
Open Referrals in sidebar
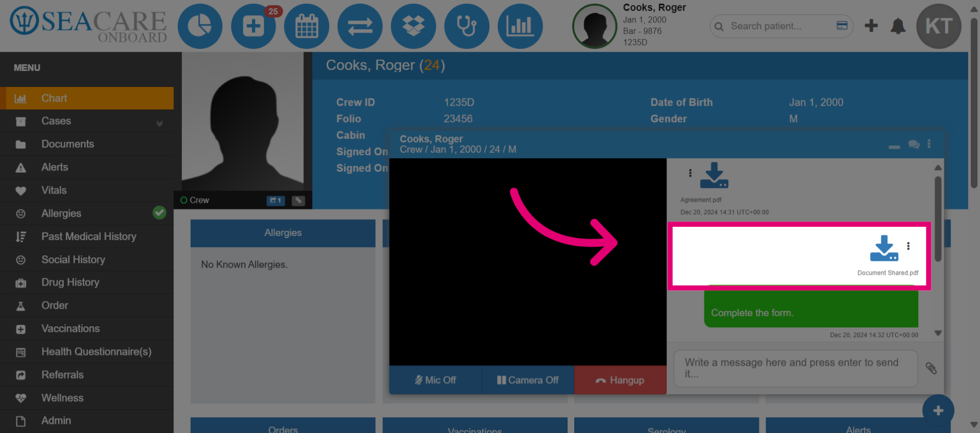coord(87,375)
